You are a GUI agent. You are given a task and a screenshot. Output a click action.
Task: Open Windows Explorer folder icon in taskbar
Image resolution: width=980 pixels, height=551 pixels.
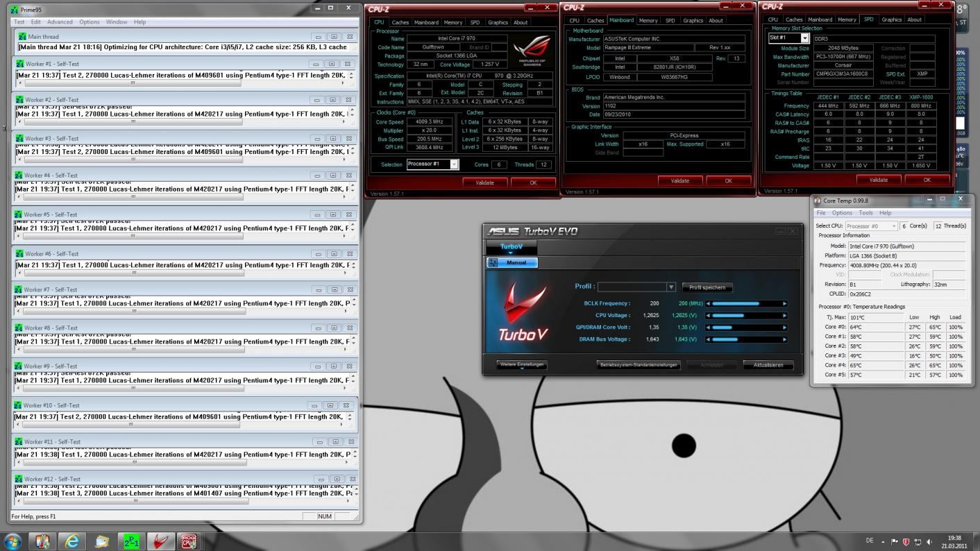[102, 541]
